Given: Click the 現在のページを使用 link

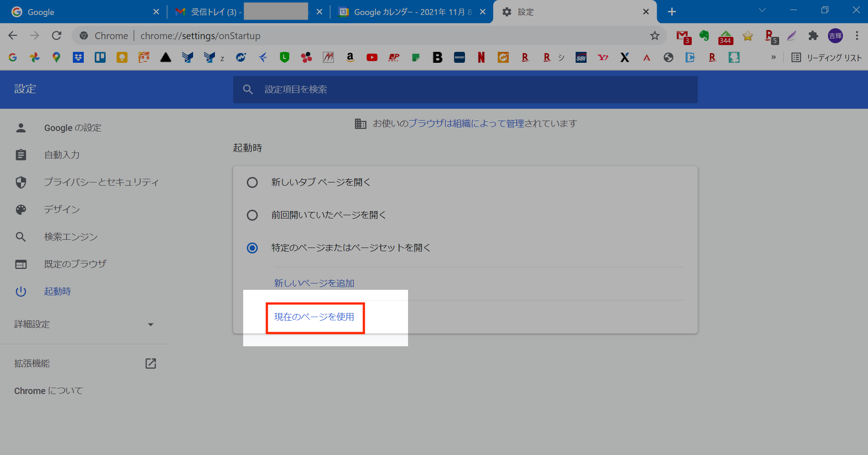Looking at the screenshot, I should tap(314, 317).
